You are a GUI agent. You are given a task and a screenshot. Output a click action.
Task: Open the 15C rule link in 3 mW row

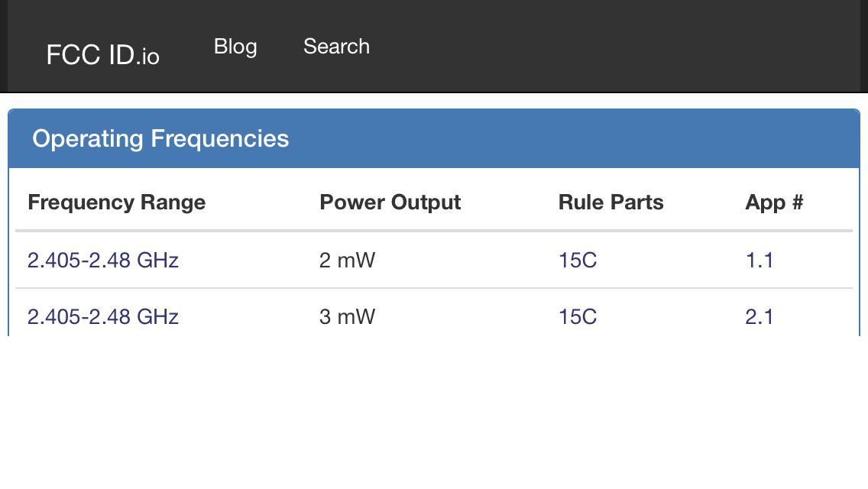(578, 316)
